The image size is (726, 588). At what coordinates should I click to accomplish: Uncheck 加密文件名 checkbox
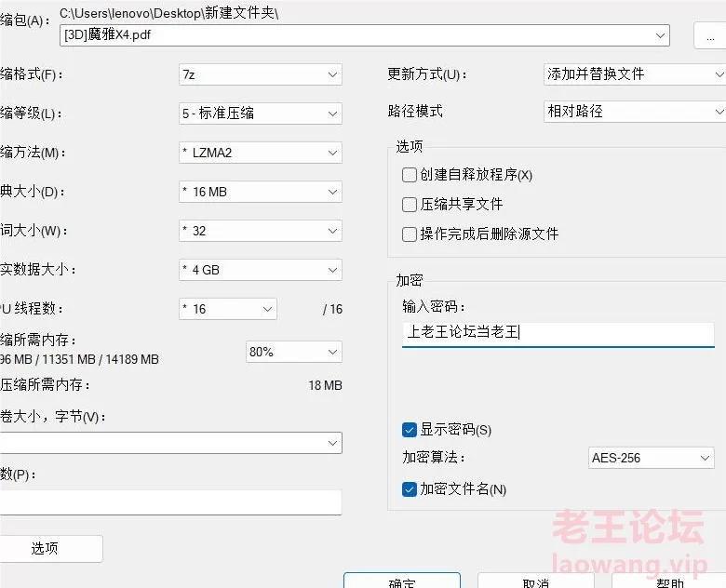point(410,489)
